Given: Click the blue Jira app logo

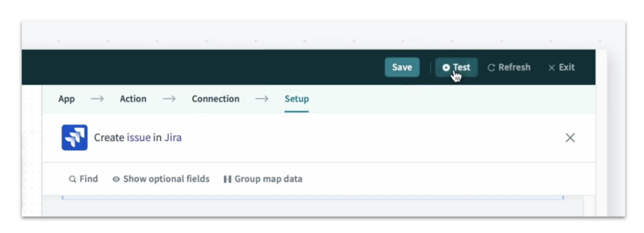Looking at the screenshot, I should coord(75,137).
